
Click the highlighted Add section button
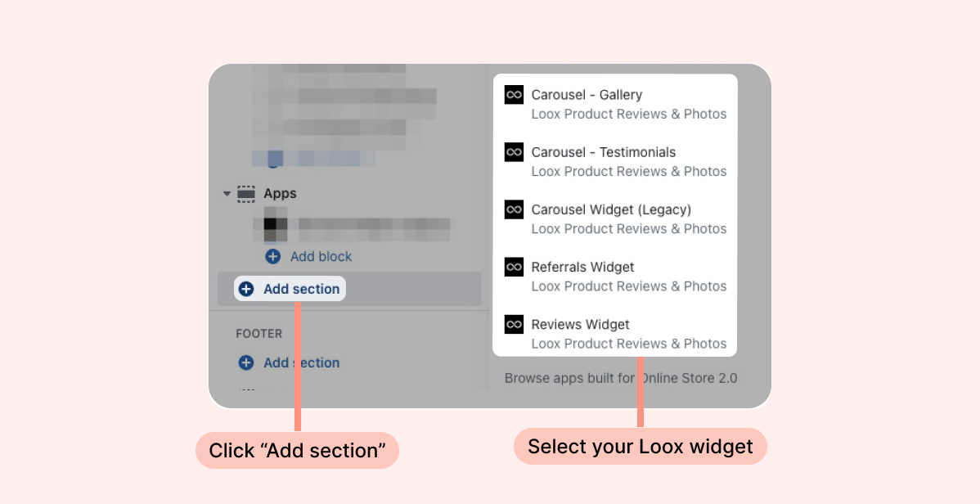click(x=290, y=289)
